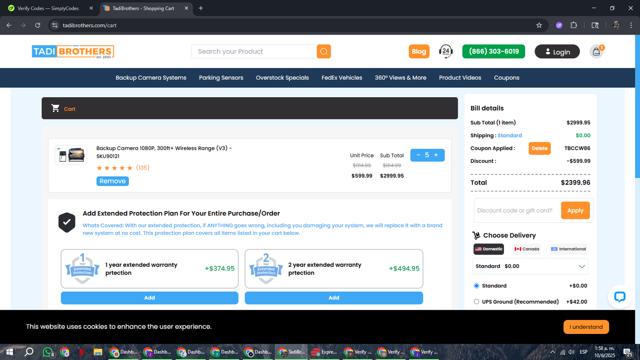The width and height of the screenshot is (640, 360).
Task: Add 2 year extended warranty
Action: click(x=333, y=298)
